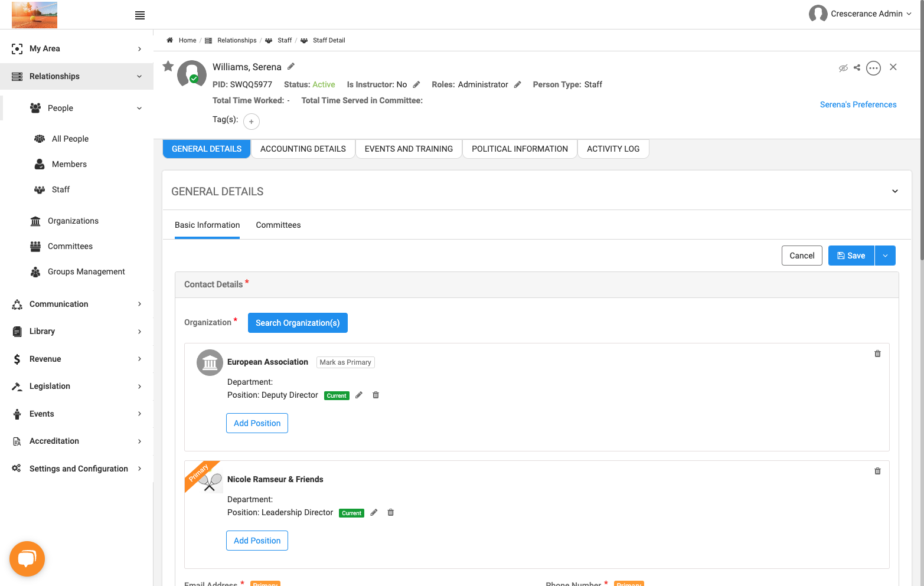Close the staff detail with X
924x586 pixels.
pos(893,67)
